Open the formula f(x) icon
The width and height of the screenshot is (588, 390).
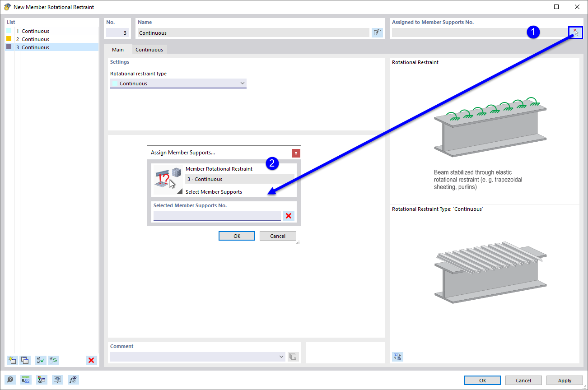pos(72,380)
